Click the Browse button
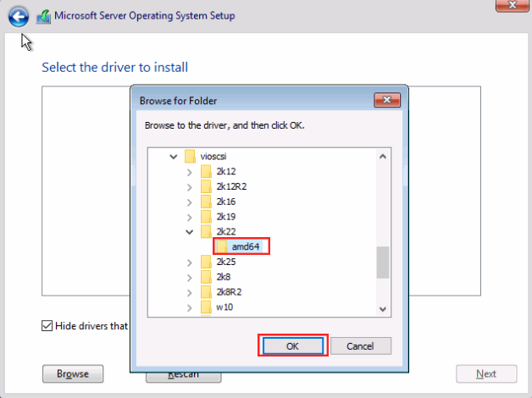 72,373
